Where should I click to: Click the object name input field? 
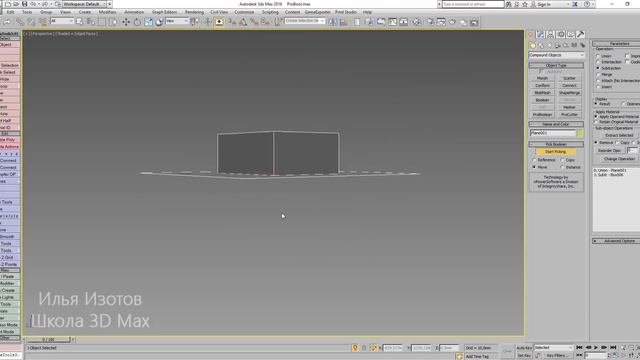[x=553, y=133]
